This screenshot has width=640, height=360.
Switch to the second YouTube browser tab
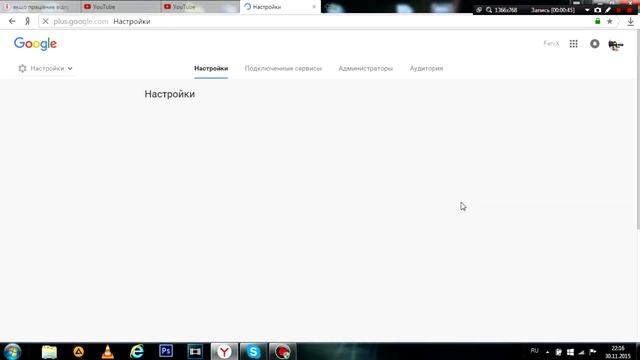pos(200,7)
